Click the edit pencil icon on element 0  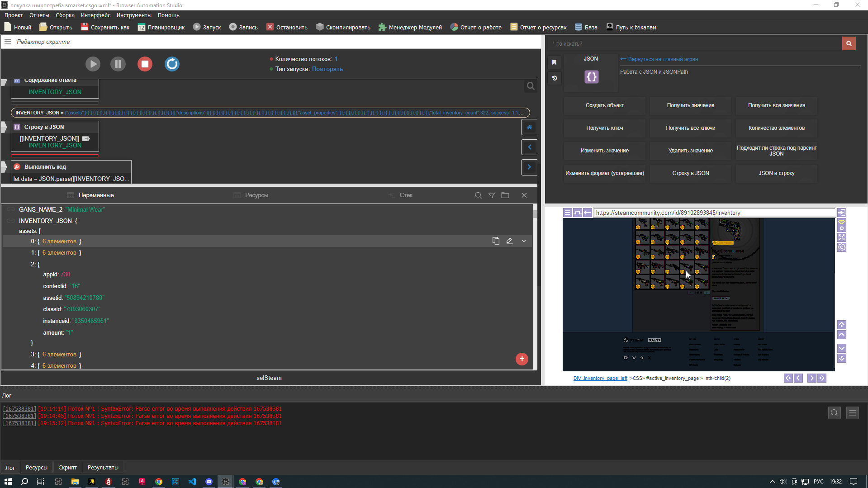509,241
